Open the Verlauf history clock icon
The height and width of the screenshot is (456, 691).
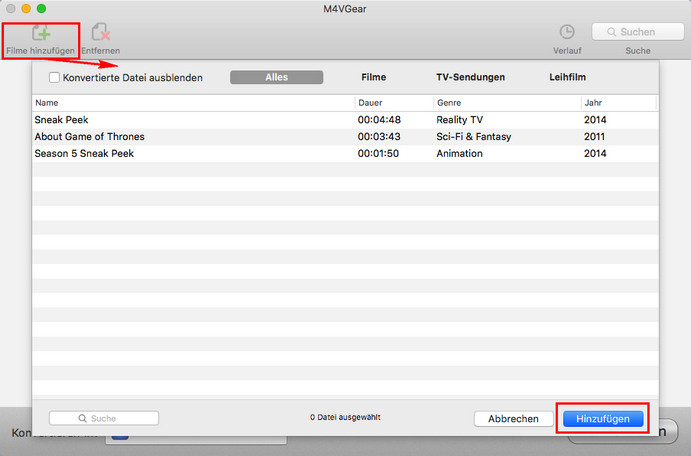click(x=567, y=32)
